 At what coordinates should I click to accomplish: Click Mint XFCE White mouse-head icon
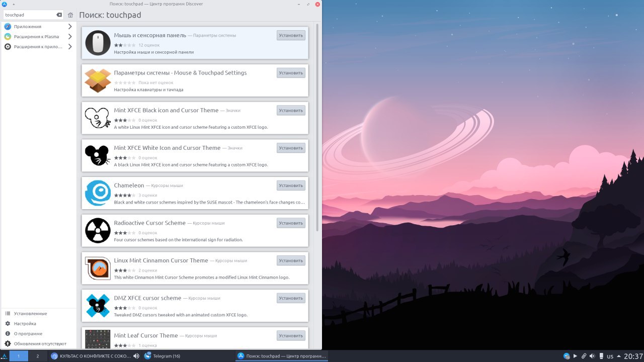click(x=98, y=155)
